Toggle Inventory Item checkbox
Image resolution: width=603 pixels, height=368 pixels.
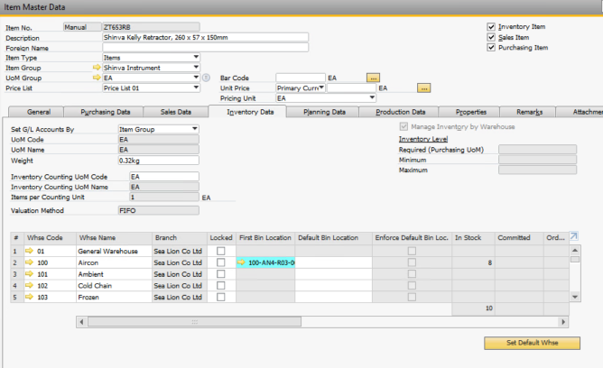(x=491, y=27)
